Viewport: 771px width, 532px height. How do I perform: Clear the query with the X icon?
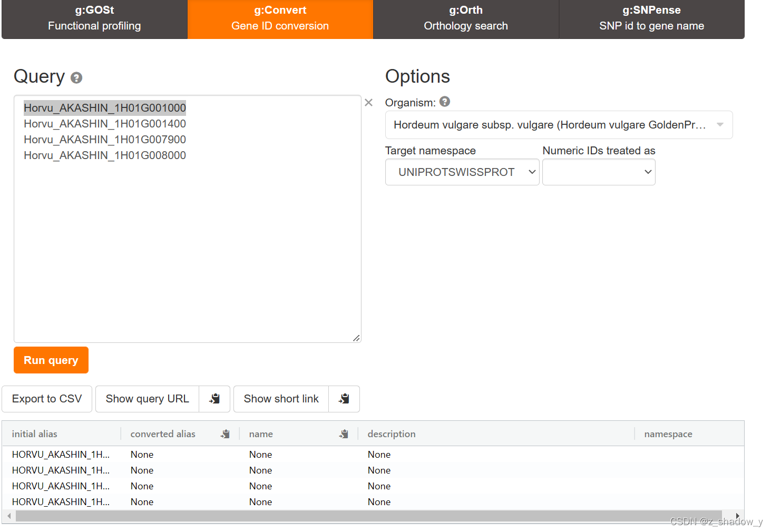point(369,103)
